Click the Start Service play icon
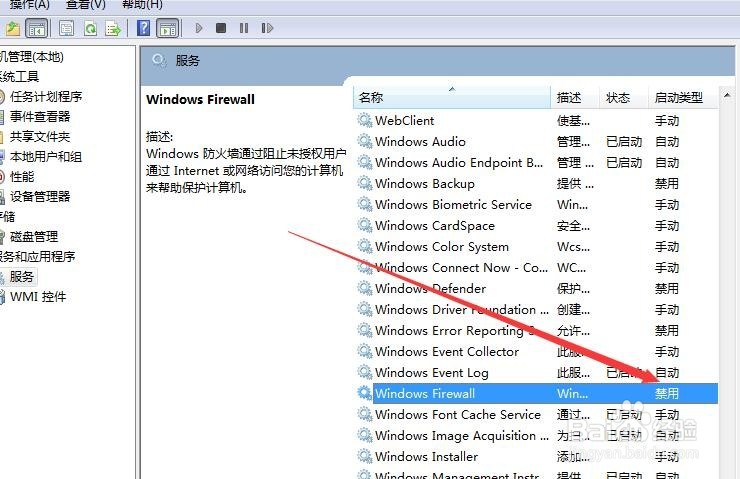The height and width of the screenshot is (479, 740). tap(199, 28)
